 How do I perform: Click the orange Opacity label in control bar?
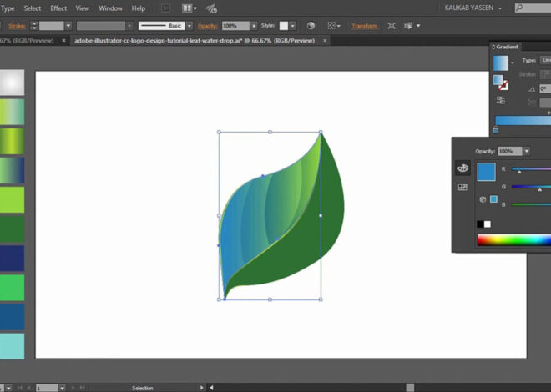(x=208, y=26)
